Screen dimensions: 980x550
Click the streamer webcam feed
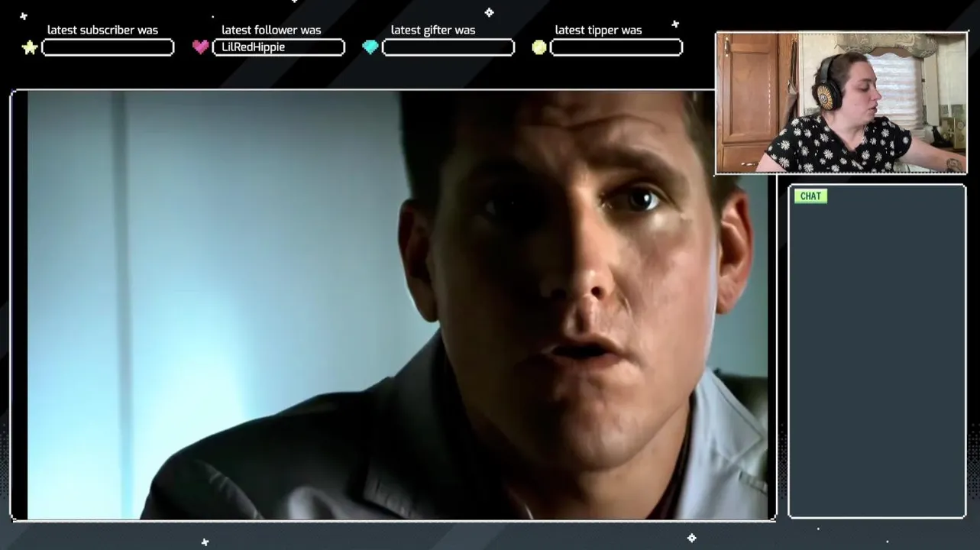point(841,102)
